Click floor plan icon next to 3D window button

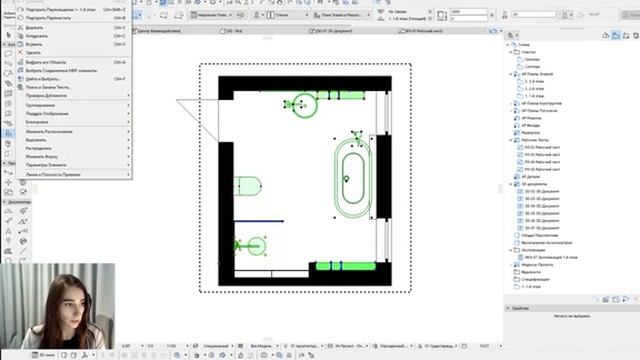[x=64, y=355]
